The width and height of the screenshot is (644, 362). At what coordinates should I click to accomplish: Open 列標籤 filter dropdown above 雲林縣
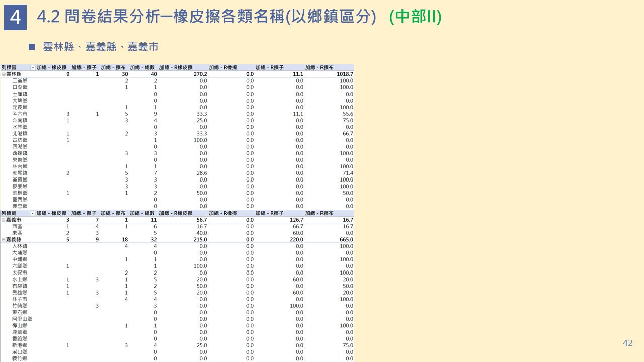[x=33, y=67]
